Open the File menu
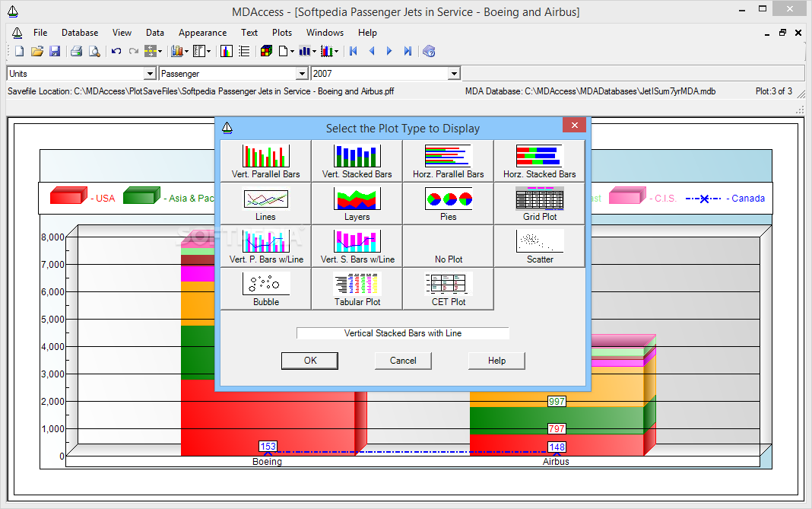 click(40, 33)
